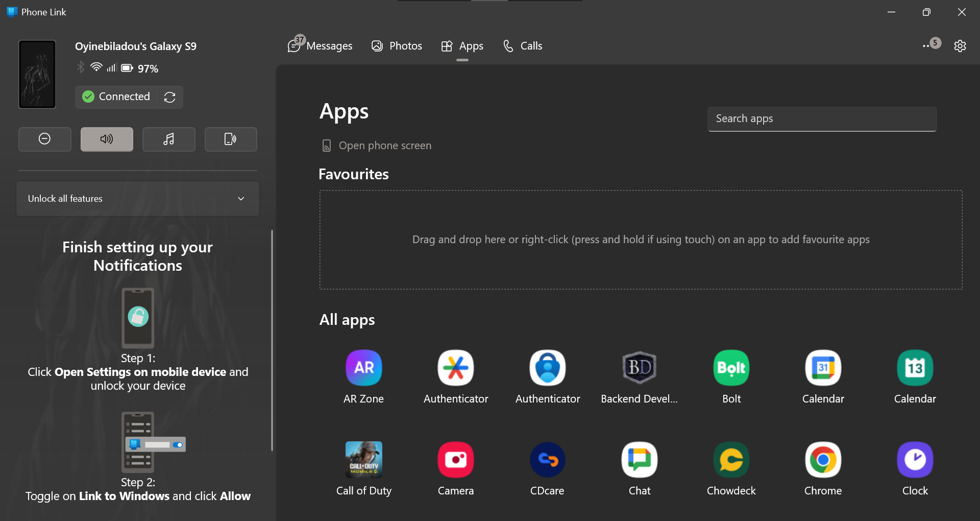Toggle the music playback controls button
This screenshot has width=980, height=521.
[x=168, y=139]
